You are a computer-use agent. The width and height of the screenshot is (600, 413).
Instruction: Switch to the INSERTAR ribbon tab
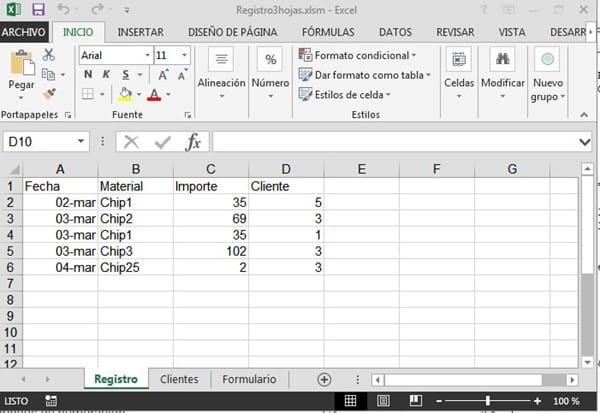point(140,32)
